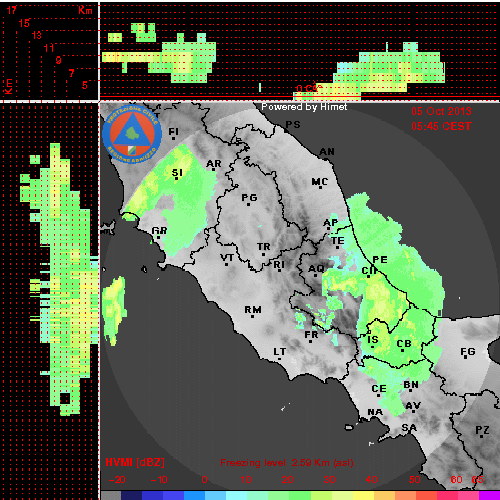Click the Powered by Himet text
This screenshot has height=500, width=500.
tap(304, 107)
